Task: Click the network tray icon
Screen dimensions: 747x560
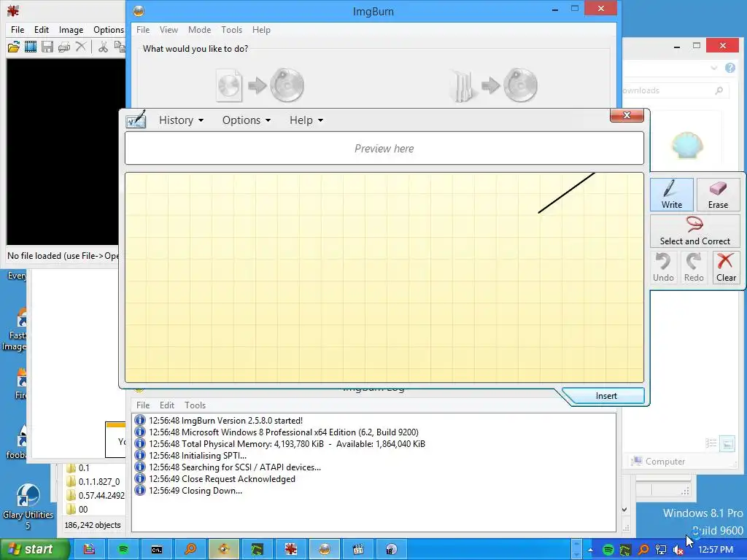Action: point(661,550)
